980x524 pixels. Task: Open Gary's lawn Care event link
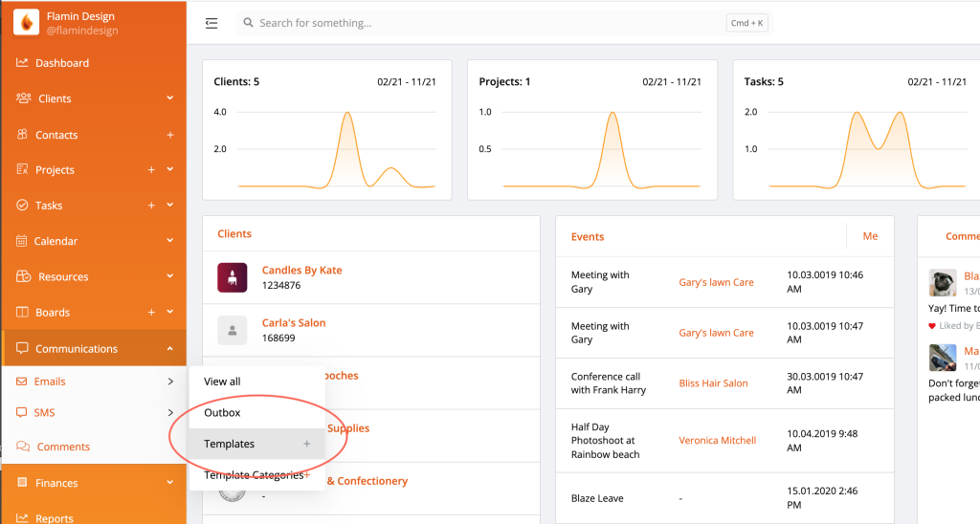[716, 282]
